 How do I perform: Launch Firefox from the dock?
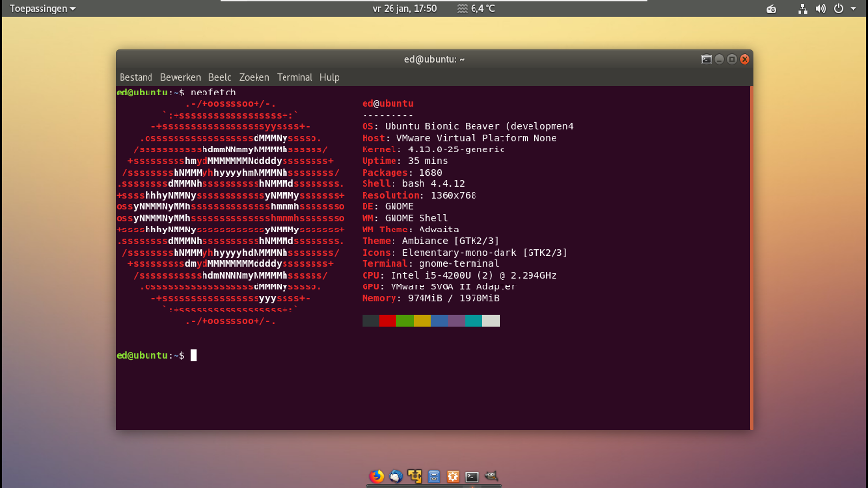376,475
